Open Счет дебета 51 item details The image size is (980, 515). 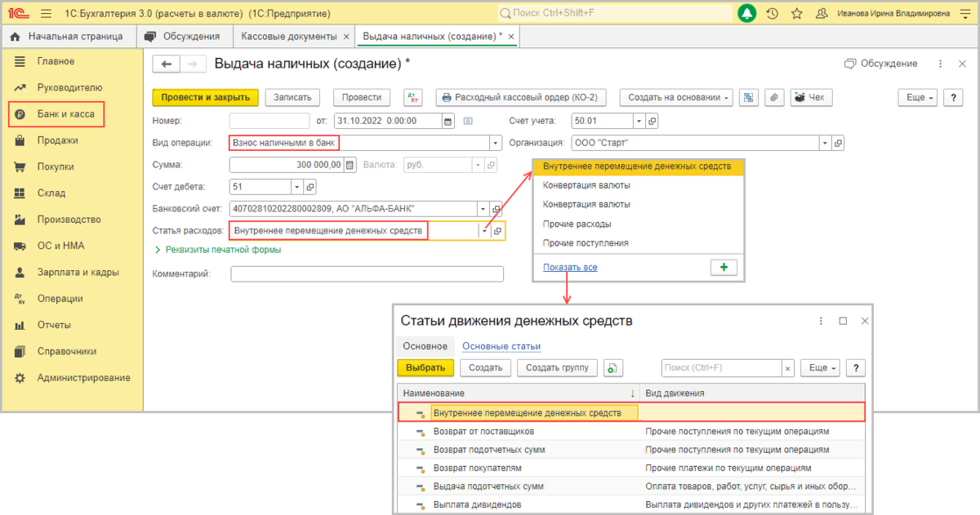tap(310, 187)
